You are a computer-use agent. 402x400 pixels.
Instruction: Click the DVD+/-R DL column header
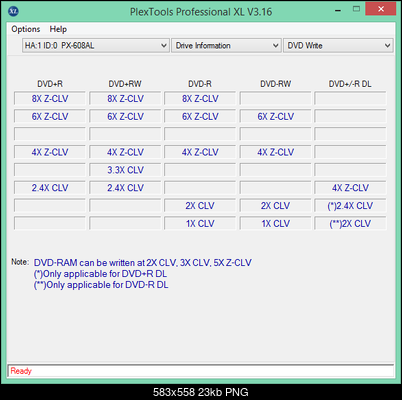tap(350, 84)
